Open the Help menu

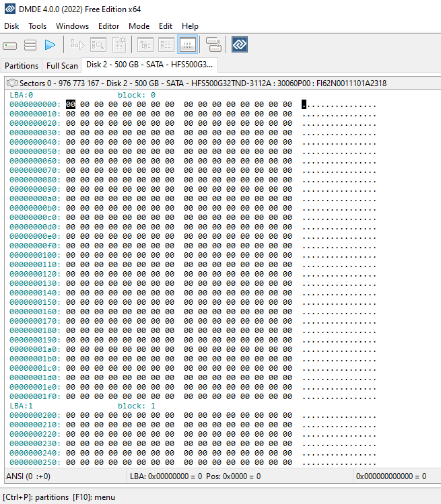[x=190, y=26]
